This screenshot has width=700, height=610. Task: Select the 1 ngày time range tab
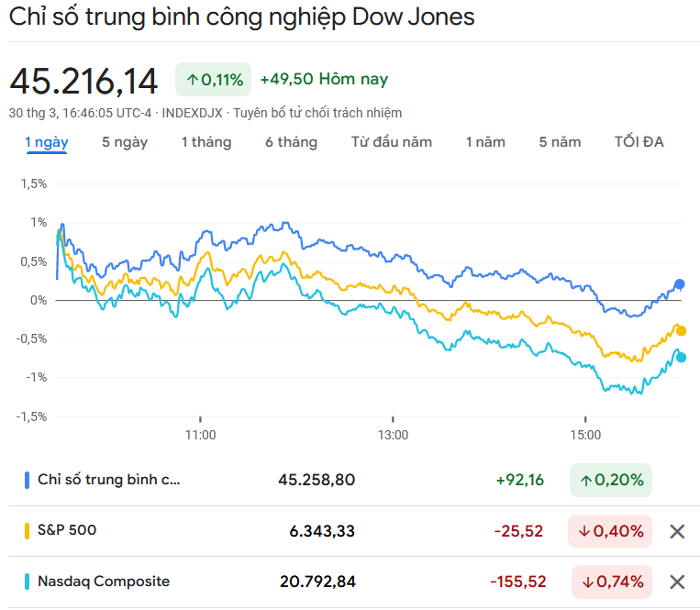coord(46,142)
